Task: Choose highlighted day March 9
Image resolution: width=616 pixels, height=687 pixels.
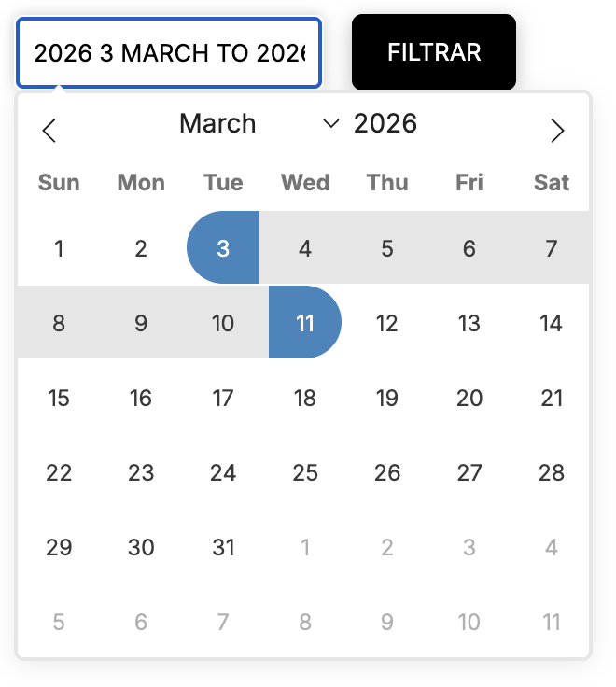Action: point(141,323)
